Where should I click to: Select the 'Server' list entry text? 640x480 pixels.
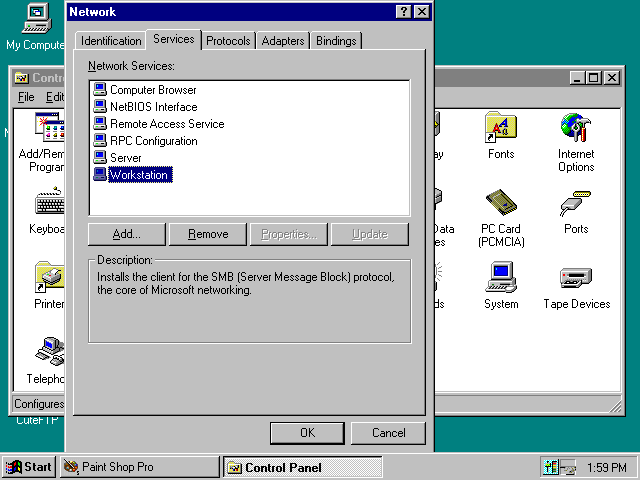tap(126, 158)
